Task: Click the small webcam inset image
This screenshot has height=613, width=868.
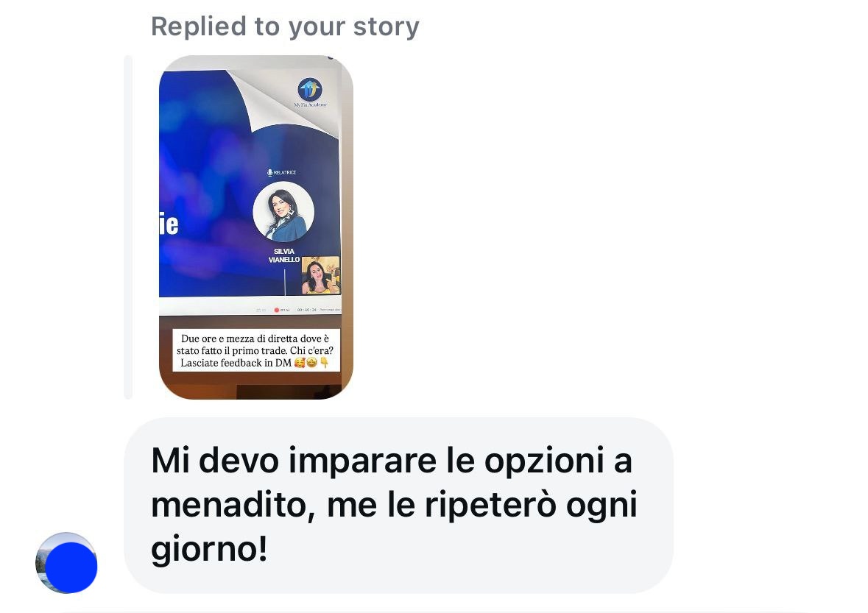Action: point(320,275)
